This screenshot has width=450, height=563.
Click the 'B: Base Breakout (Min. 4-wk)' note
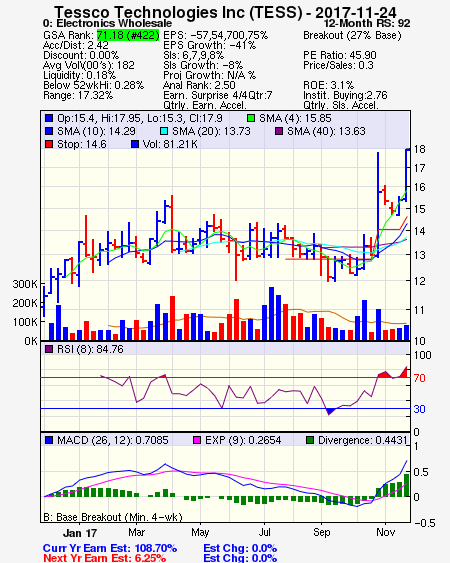[x=113, y=517]
